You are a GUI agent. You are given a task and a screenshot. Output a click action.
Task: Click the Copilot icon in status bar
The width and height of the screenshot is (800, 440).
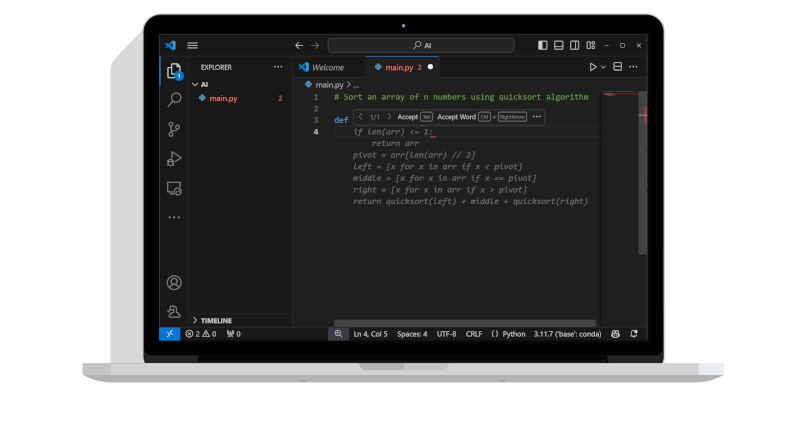click(x=615, y=334)
